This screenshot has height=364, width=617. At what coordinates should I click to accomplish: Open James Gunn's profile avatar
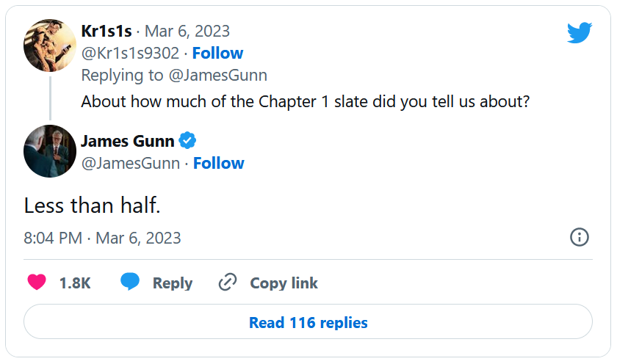click(50, 151)
